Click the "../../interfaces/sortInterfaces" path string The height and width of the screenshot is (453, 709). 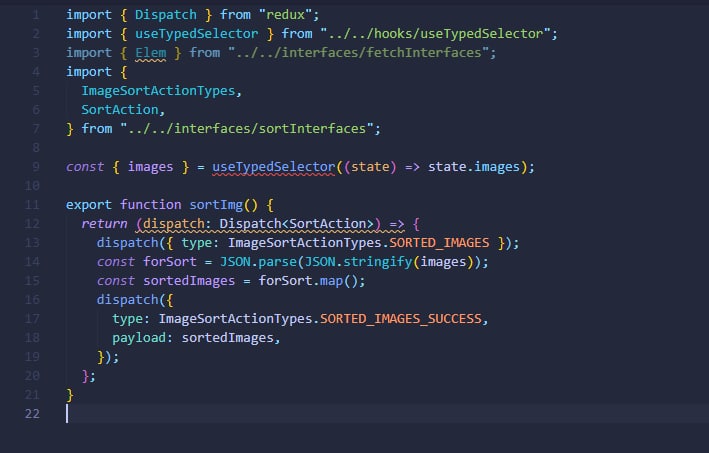(247, 129)
